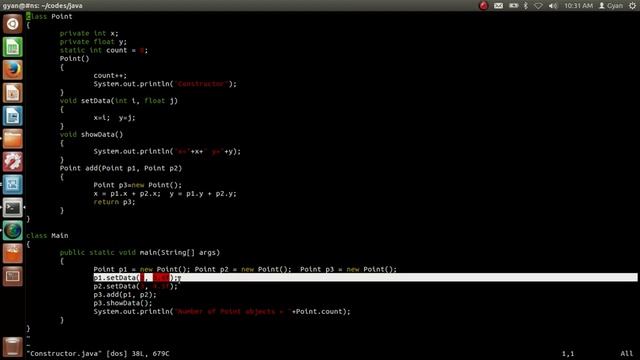Screen dimensions: 640x360
Task: Open the Bluetooth indicator menu
Action: [x=526, y=6]
